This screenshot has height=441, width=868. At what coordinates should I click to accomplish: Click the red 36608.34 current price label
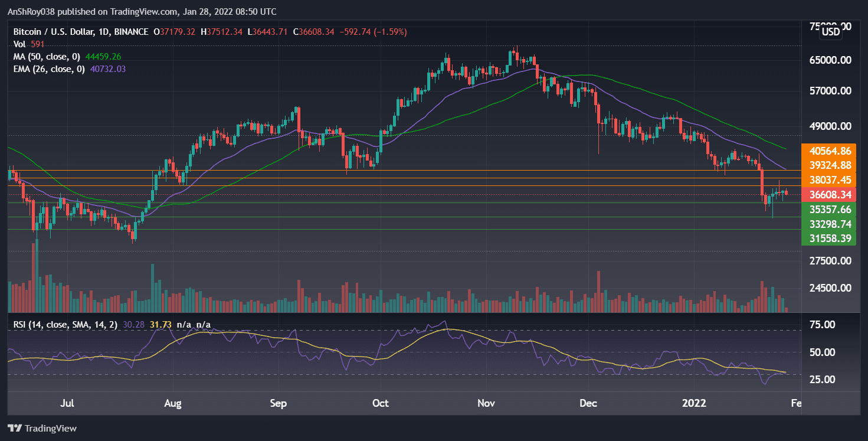point(831,194)
